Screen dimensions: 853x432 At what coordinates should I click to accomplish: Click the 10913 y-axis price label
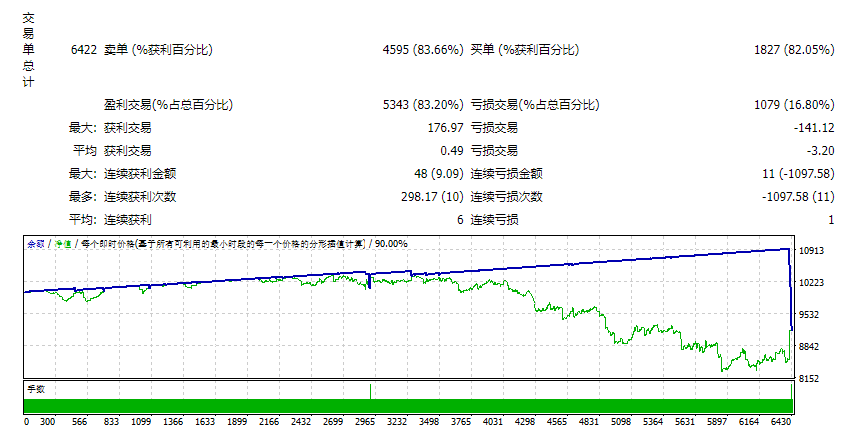(x=811, y=251)
